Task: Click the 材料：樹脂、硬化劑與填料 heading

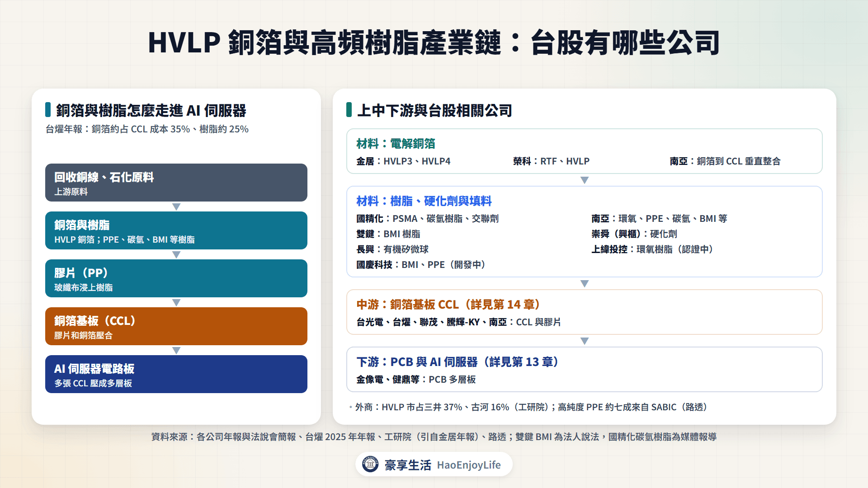Action: click(x=424, y=201)
